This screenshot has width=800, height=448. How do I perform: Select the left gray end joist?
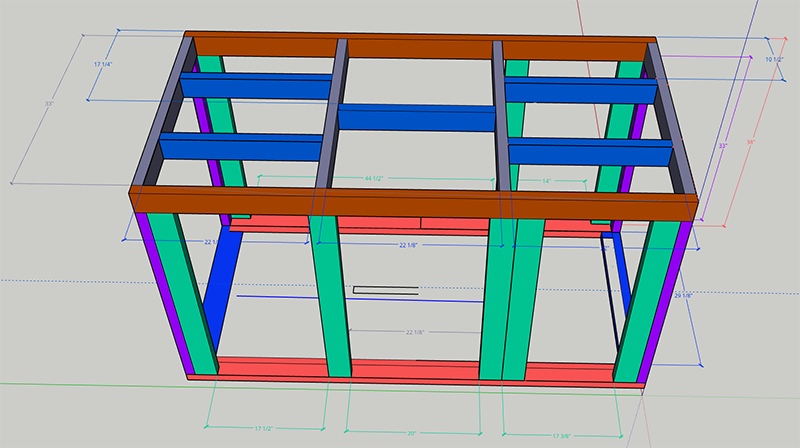(161, 111)
